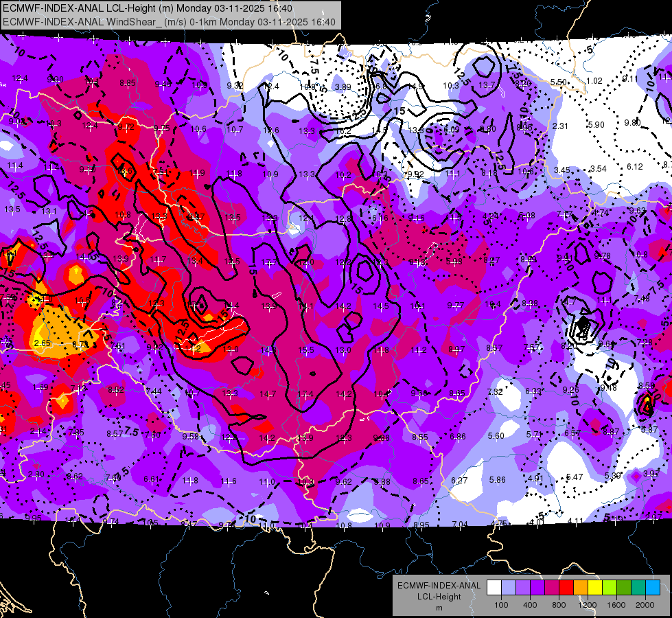Click the map value 17.4

point(305,393)
